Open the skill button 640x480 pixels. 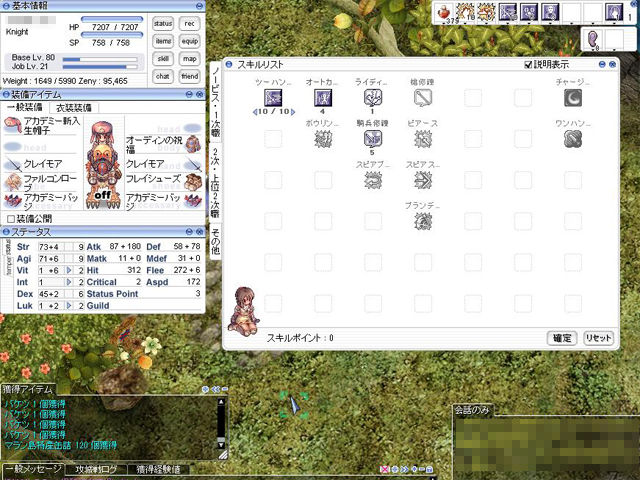pos(163,58)
